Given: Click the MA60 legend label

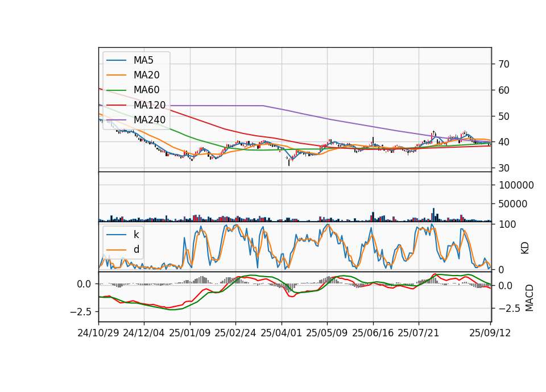Looking at the screenshot, I should (146, 90).
